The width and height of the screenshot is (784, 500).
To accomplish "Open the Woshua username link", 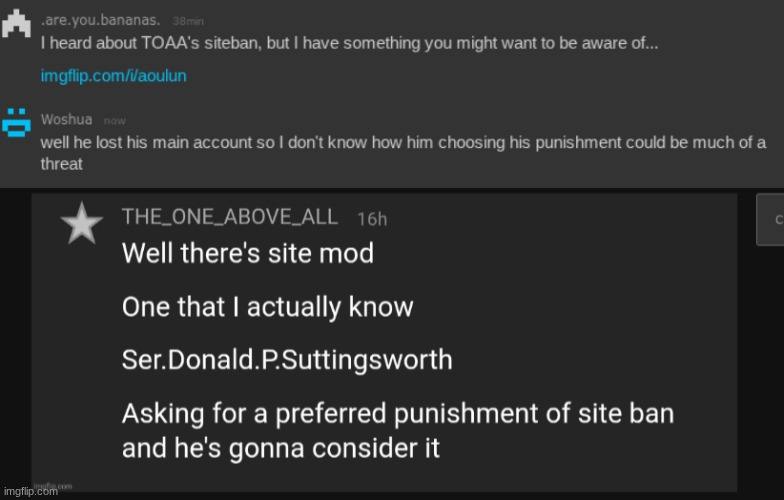I will point(66,120).
